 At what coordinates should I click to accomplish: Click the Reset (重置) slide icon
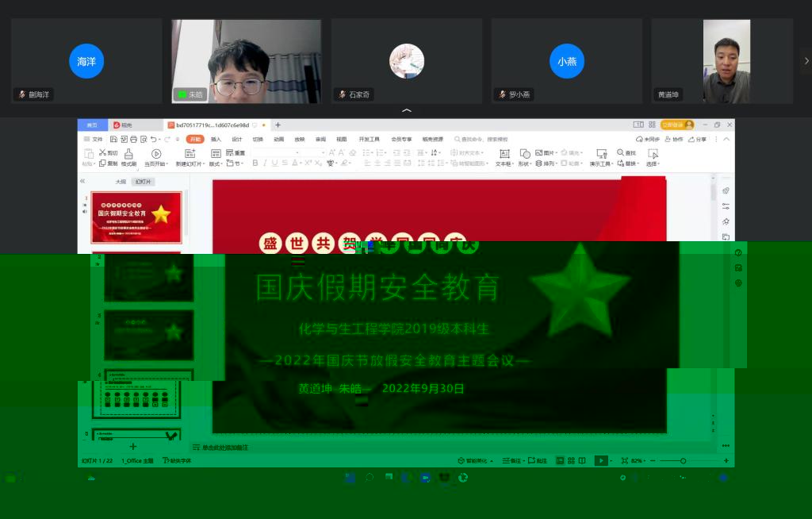pos(229,152)
